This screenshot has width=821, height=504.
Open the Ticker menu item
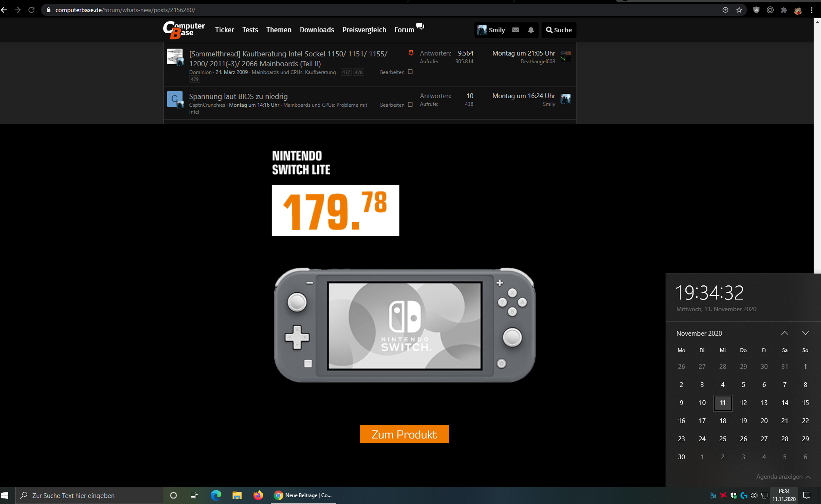point(224,30)
